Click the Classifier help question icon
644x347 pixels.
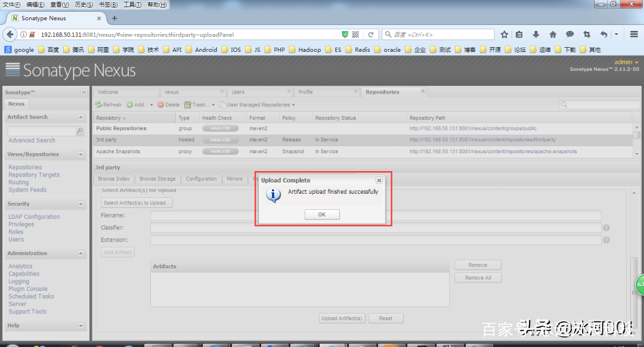606,228
